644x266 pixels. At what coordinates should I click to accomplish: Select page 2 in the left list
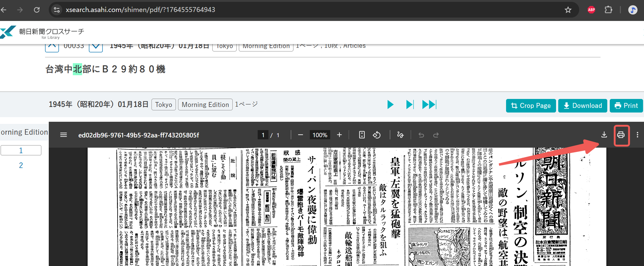click(21, 165)
